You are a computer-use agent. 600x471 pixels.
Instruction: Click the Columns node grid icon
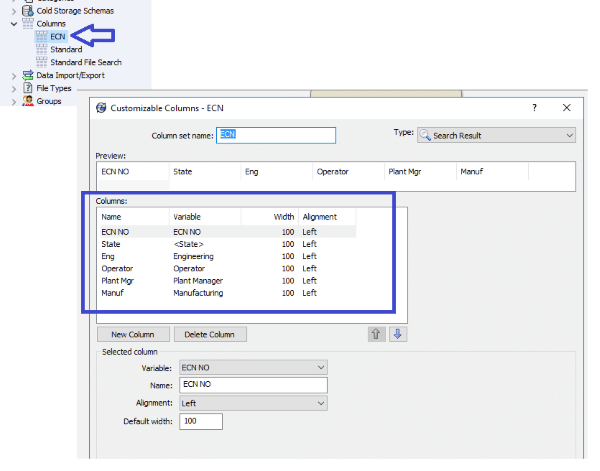point(28,24)
